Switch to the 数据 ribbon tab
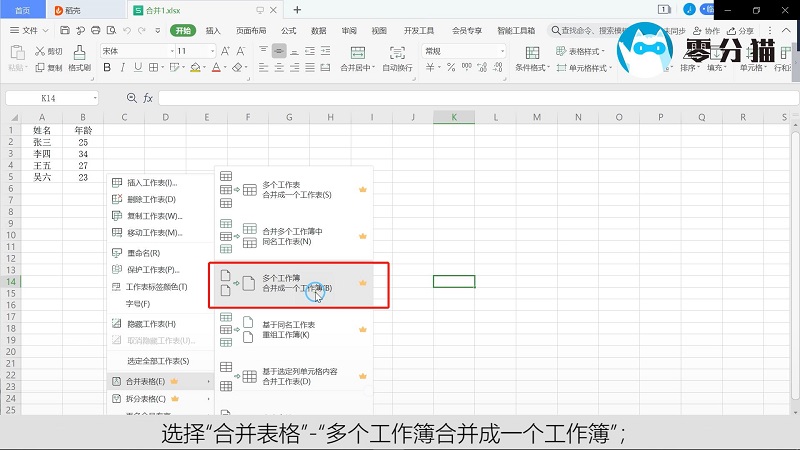This screenshot has width=800, height=450. 318,31
